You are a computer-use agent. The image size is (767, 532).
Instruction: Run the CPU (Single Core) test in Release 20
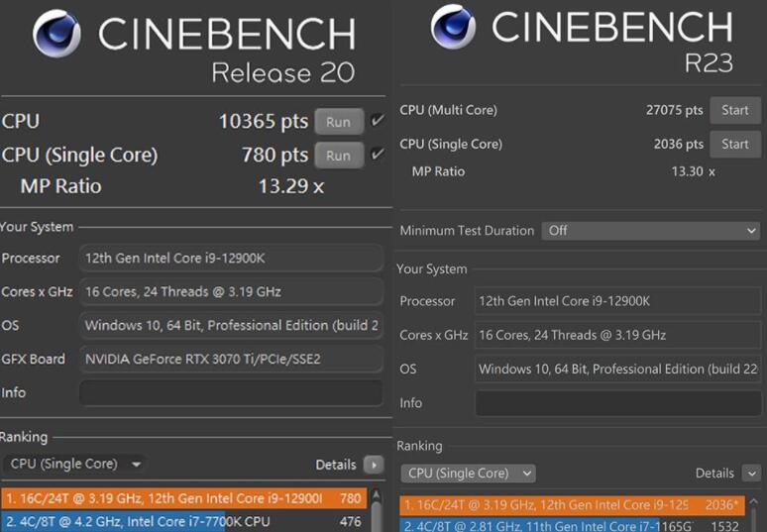339,156
